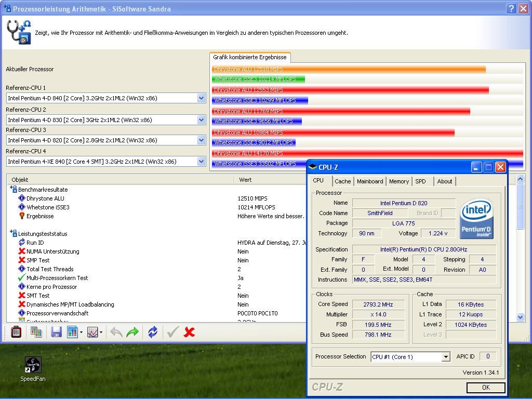Click the OK button in CPU-Z
The width and height of the screenshot is (532, 399).
coord(486,388)
